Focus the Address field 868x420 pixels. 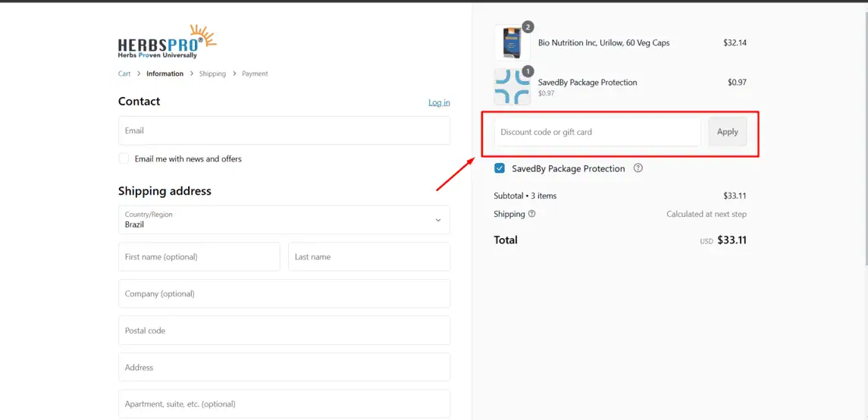coord(284,368)
